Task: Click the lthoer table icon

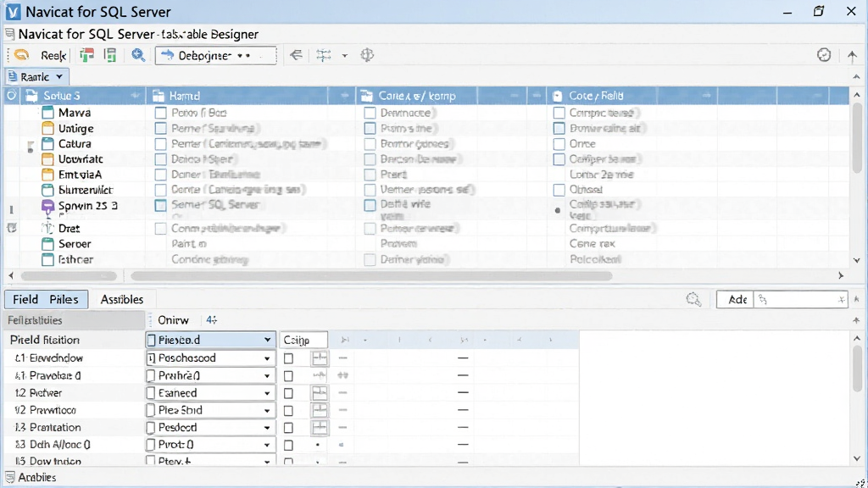Action: pos(48,259)
